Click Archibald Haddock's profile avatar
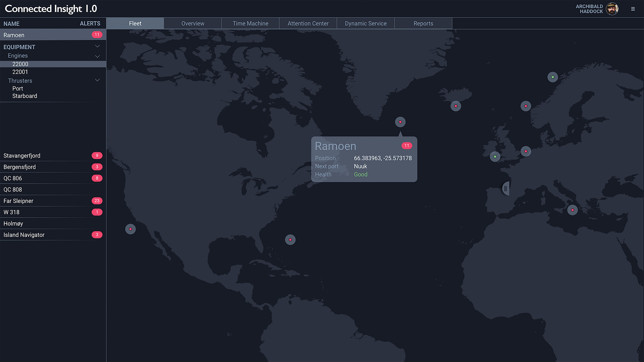644x362 pixels. tap(612, 9)
